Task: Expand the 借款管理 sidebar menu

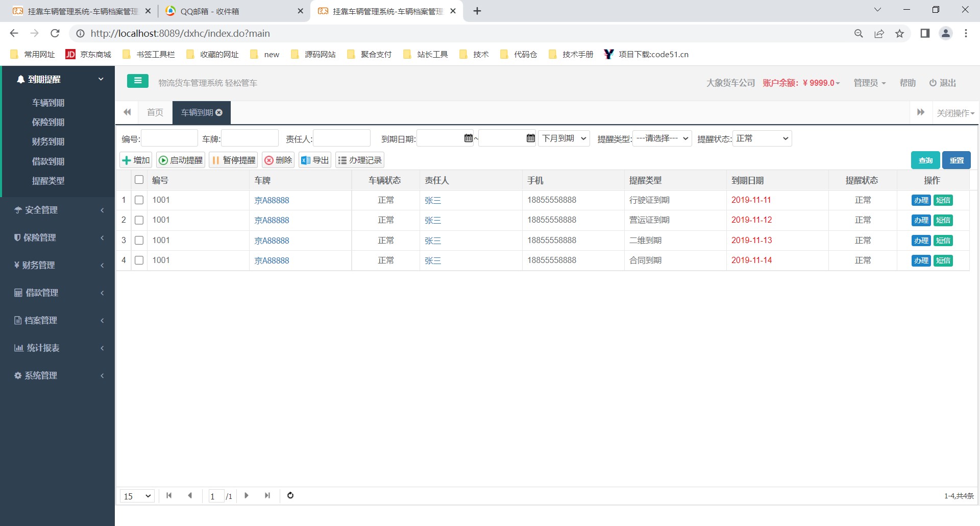Action: (58, 293)
